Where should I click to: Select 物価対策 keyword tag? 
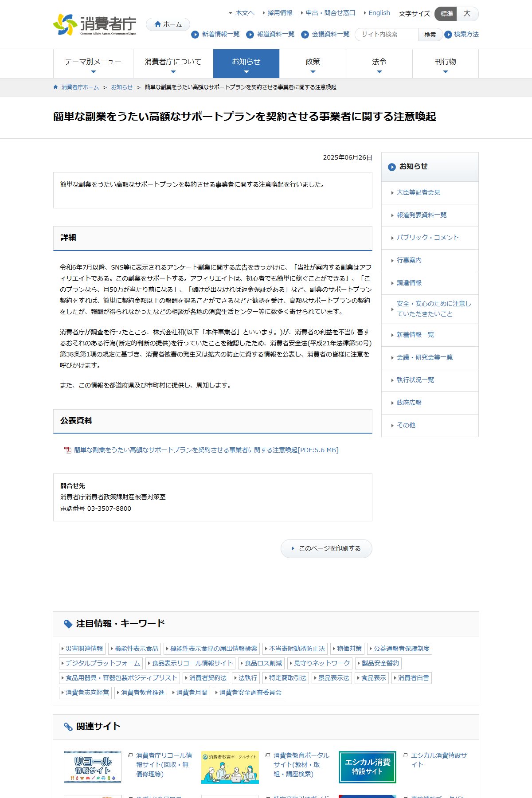[x=347, y=649]
